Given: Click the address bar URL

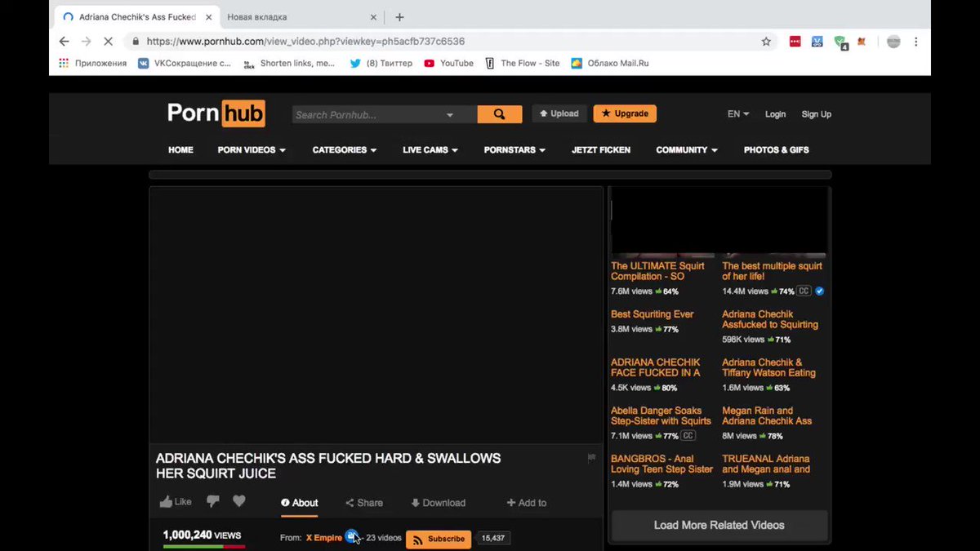Looking at the screenshot, I should click(x=306, y=42).
